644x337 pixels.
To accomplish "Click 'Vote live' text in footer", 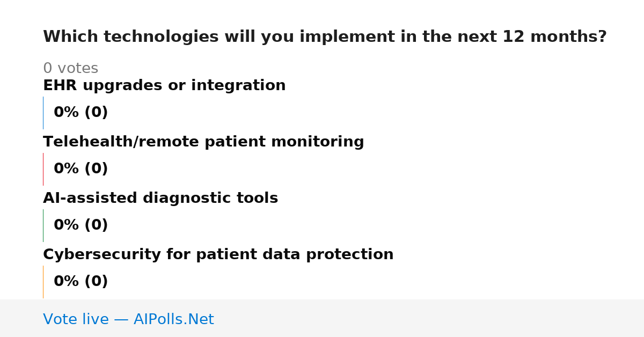I will (76, 320).
